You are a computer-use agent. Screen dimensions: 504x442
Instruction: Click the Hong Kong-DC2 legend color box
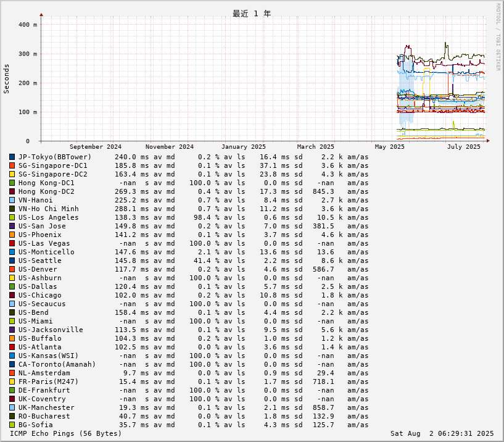[12, 192]
